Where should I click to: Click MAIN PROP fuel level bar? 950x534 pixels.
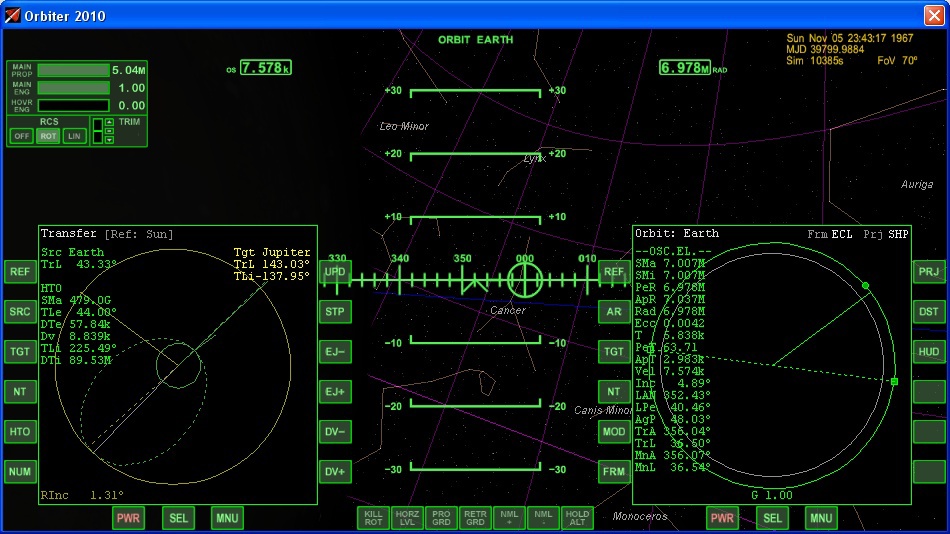(x=73, y=70)
